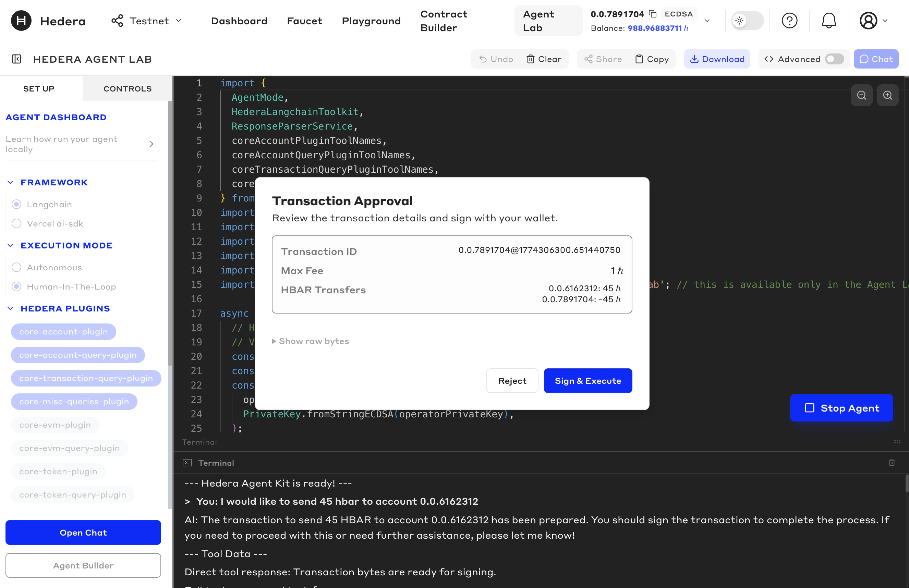Image resolution: width=909 pixels, height=588 pixels.
Task: Open the notifications bell
Action: point(828,21)
